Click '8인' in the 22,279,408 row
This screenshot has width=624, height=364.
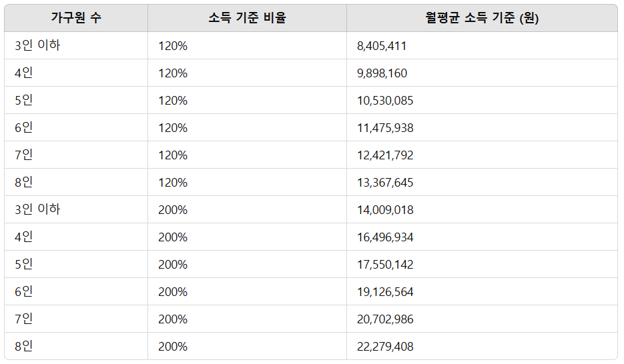pos(23,346)
